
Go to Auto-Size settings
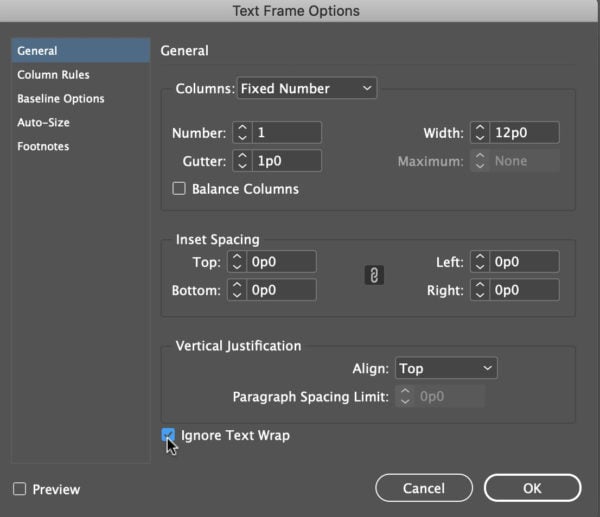click(x=43, y=122)
